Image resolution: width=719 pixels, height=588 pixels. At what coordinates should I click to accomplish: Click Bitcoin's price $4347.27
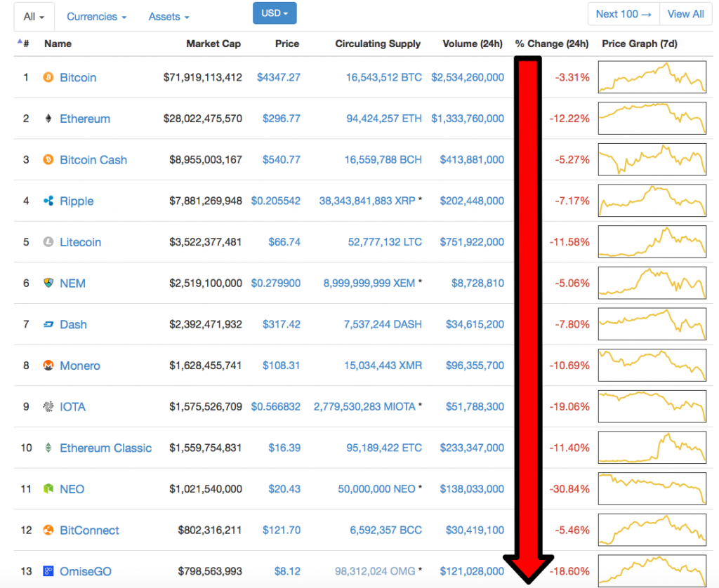click(278, 77)
